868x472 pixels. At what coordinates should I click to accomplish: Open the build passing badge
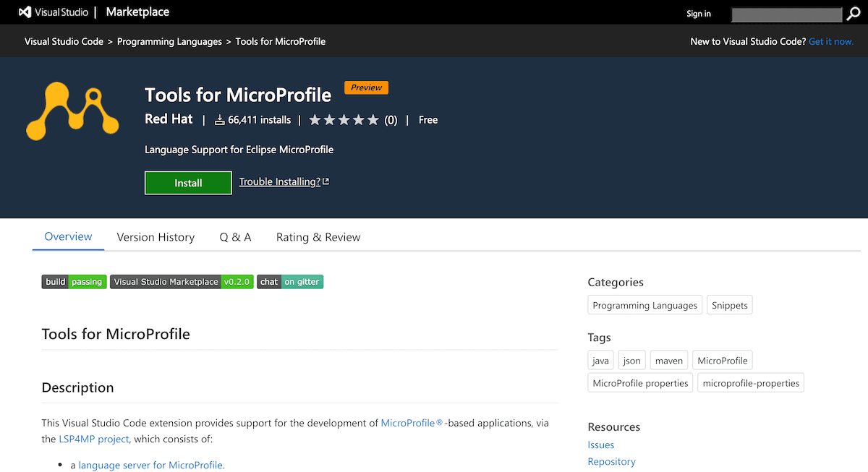coord(75,282)
